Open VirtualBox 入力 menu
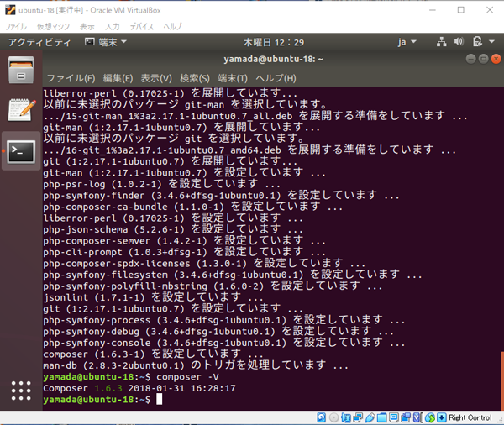504x425 pixels. coord(113,26)
